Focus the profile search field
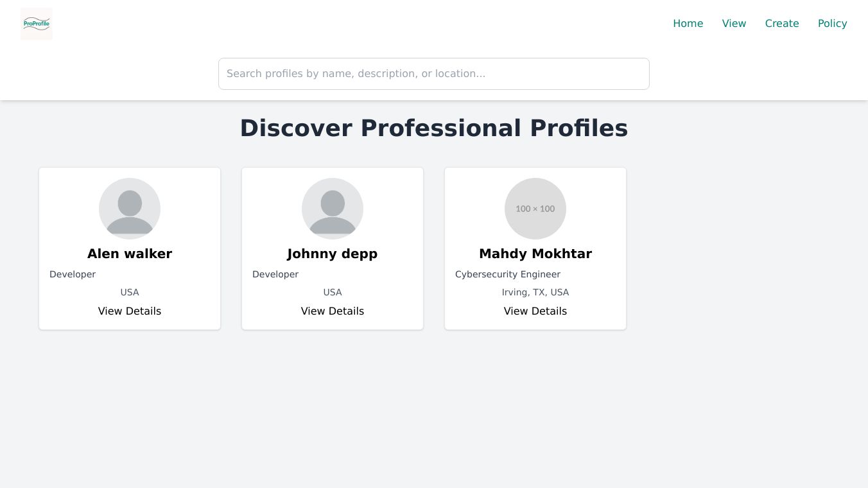 coord(434,74)
